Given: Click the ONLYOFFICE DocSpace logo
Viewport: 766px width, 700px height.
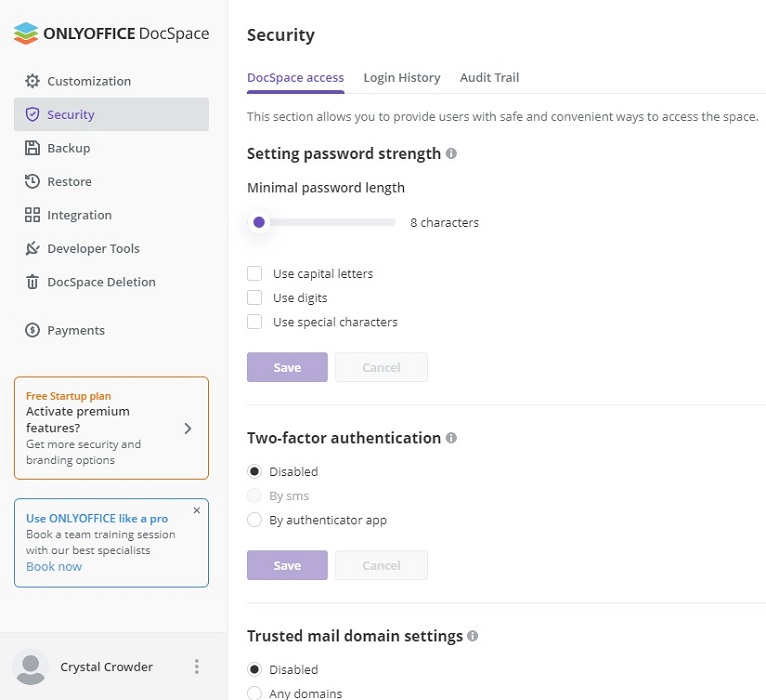Looking at the screenshot, I should (x=111, y=33).
